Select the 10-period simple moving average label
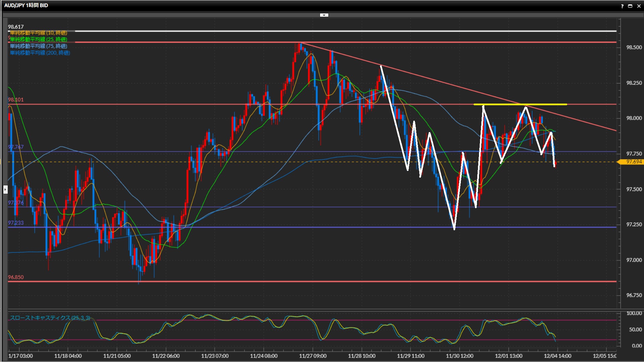 click(39, 33)
